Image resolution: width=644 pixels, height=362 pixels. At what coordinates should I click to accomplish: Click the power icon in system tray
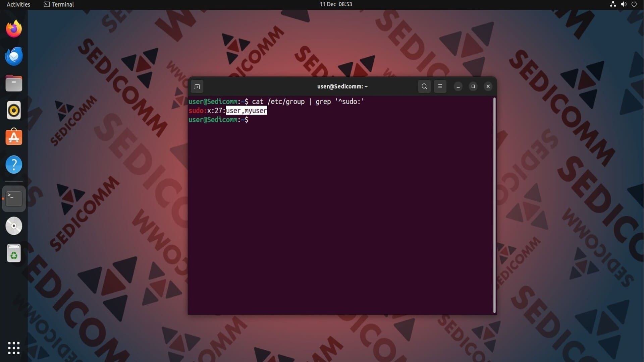(x=634, y=4)
